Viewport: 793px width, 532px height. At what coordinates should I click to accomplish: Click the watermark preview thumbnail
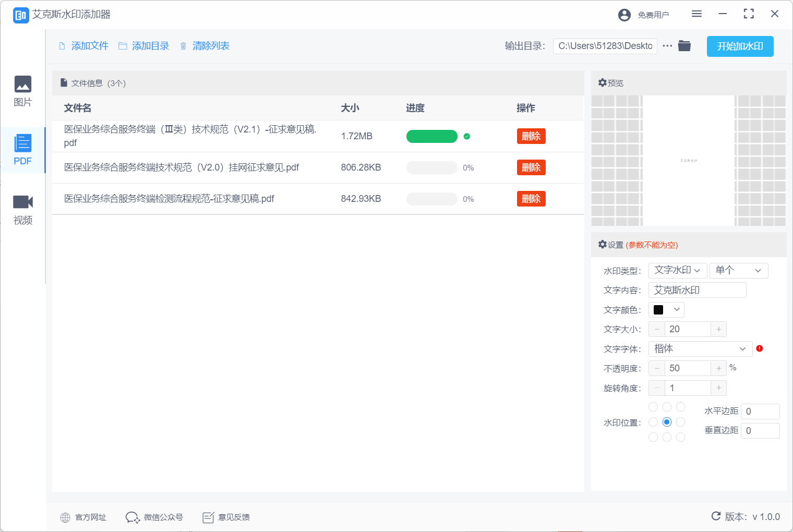point(689,161)
